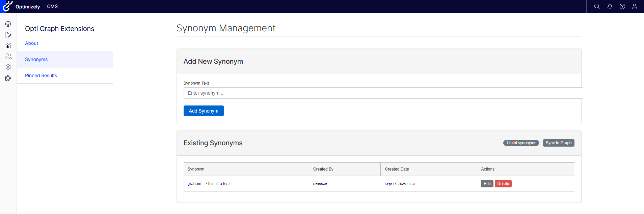
Task: Open the add-ons puzzle piece icon
Action: [x=8, y=78]
